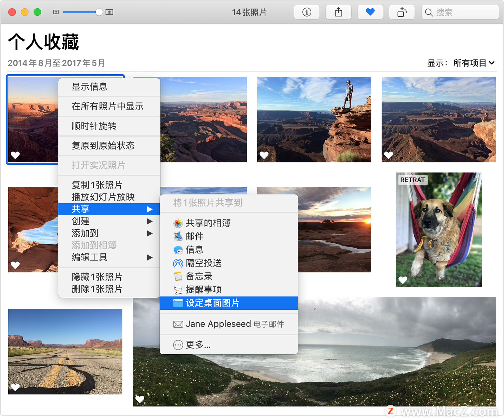Toggle the heart on the road photo
Viewport: 504px width, 420px height.
[15, 387]
